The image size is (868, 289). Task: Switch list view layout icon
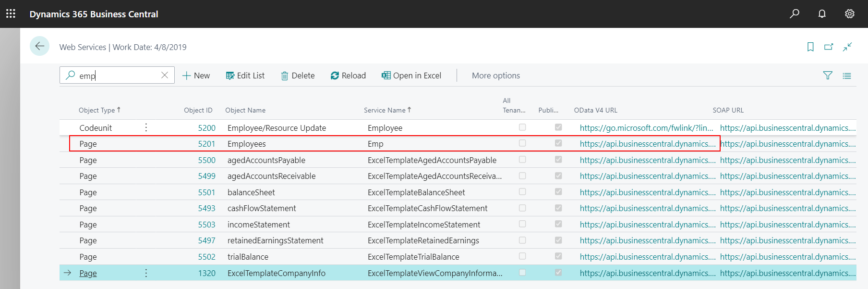coord(847,75)
